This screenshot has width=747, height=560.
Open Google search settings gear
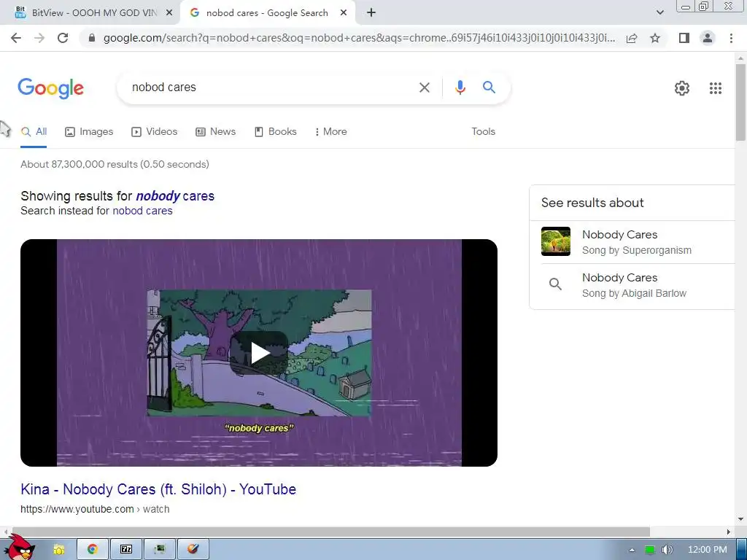682,88
